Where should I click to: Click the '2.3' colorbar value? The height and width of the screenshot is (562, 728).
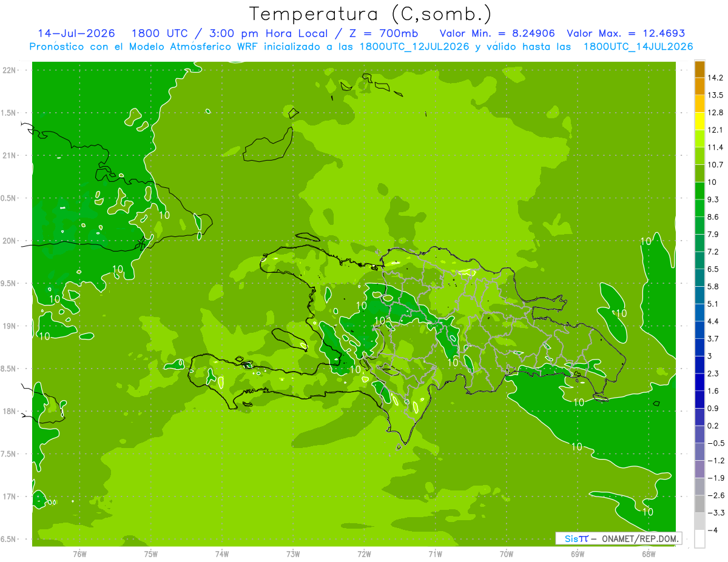714,373
